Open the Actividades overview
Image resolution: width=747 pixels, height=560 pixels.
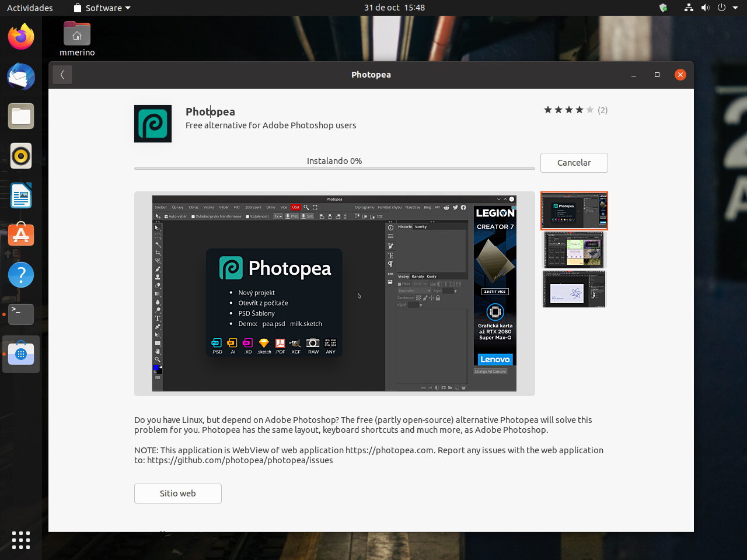30,8
